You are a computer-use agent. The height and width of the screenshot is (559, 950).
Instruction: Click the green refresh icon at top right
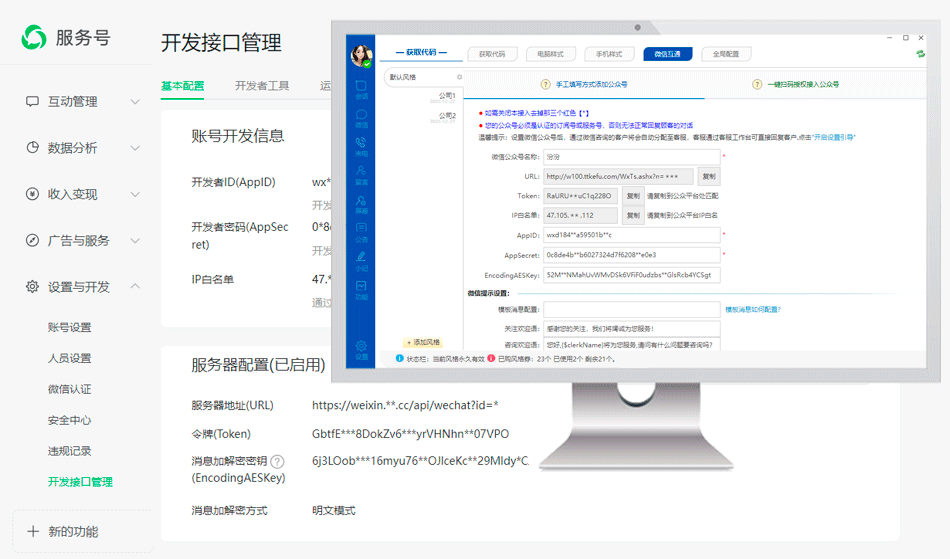[920, 54]
